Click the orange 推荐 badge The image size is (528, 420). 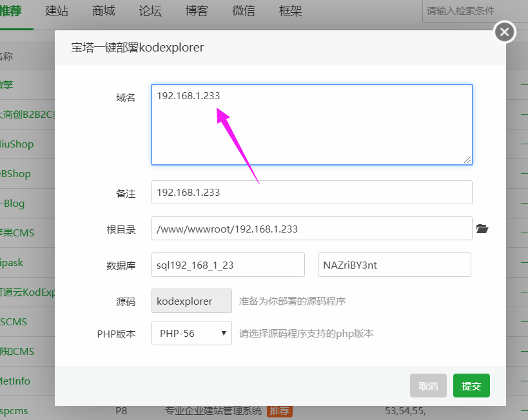(280, 411)
